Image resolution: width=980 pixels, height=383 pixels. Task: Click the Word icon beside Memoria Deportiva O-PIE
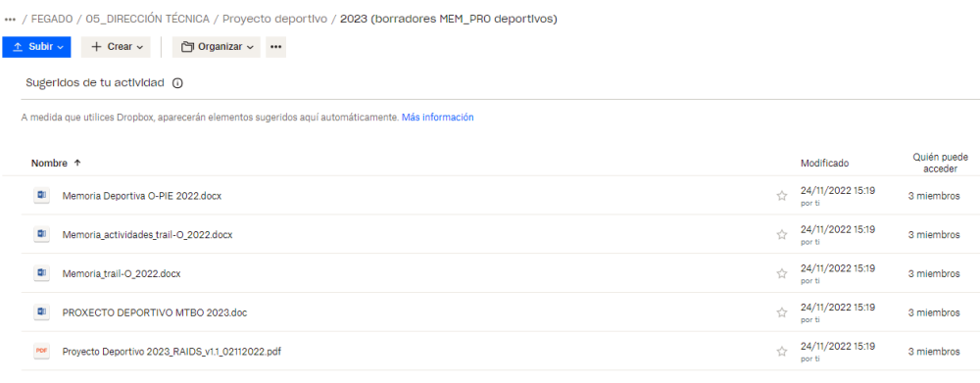point(41,196)
